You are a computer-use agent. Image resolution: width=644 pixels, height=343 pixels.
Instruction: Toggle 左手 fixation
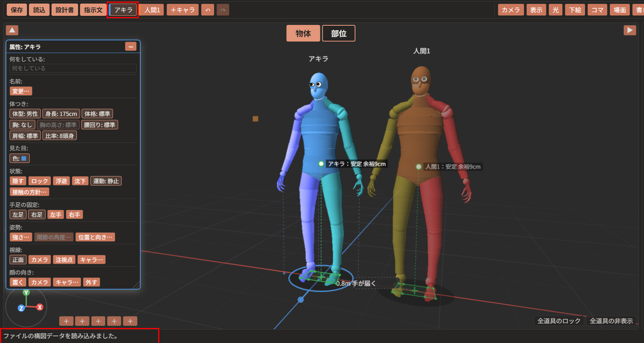click(x=56, y=214)
